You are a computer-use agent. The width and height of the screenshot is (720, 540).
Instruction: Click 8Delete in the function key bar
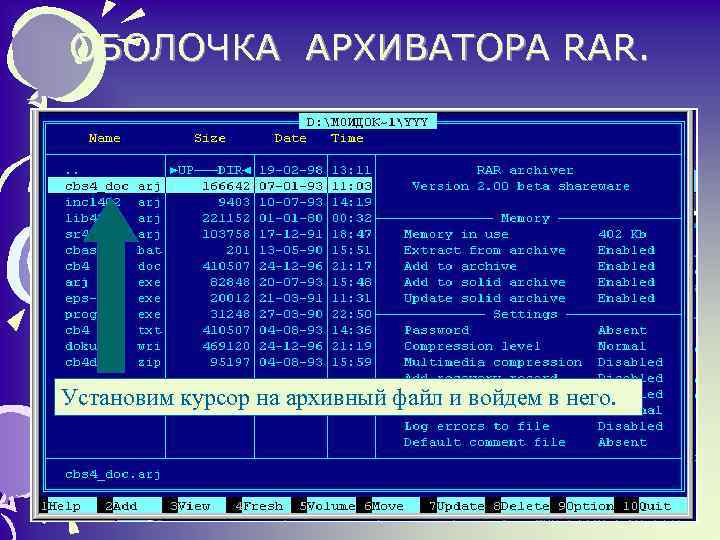point(521,506)
